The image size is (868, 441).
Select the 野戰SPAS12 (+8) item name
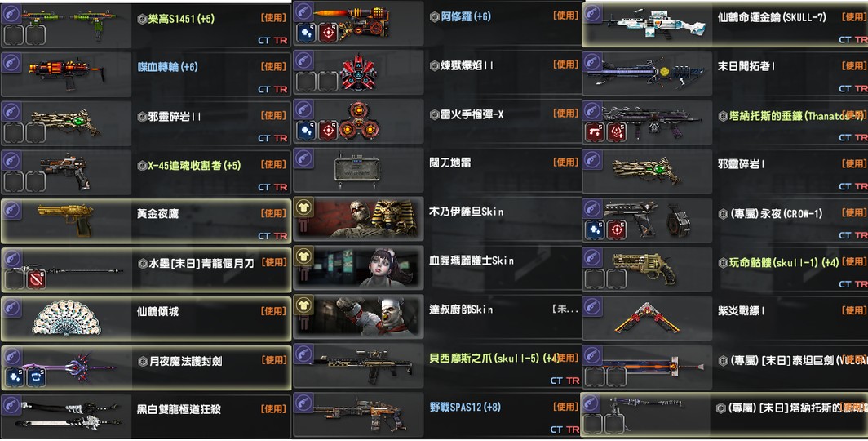pyautogui.click(x=465, y=408)
